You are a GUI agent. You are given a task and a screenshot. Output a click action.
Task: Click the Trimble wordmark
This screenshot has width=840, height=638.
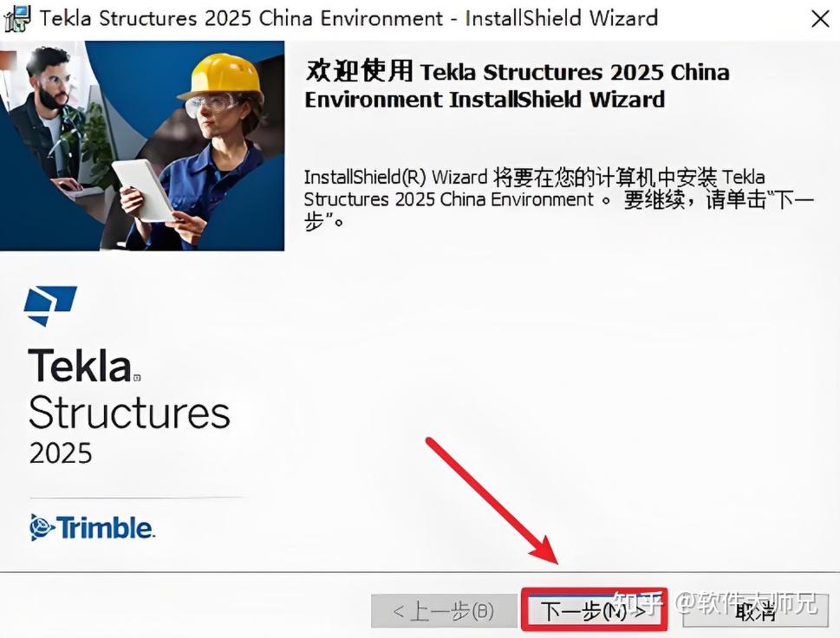click(105, 528)
